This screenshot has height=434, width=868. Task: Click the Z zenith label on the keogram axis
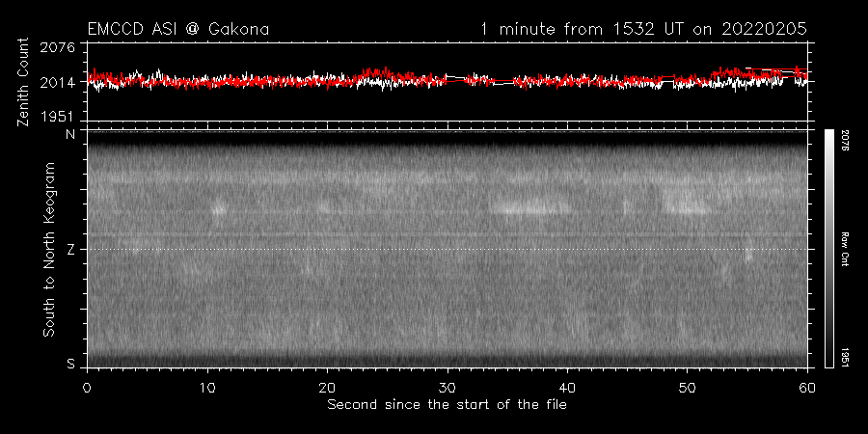point(70,250)
